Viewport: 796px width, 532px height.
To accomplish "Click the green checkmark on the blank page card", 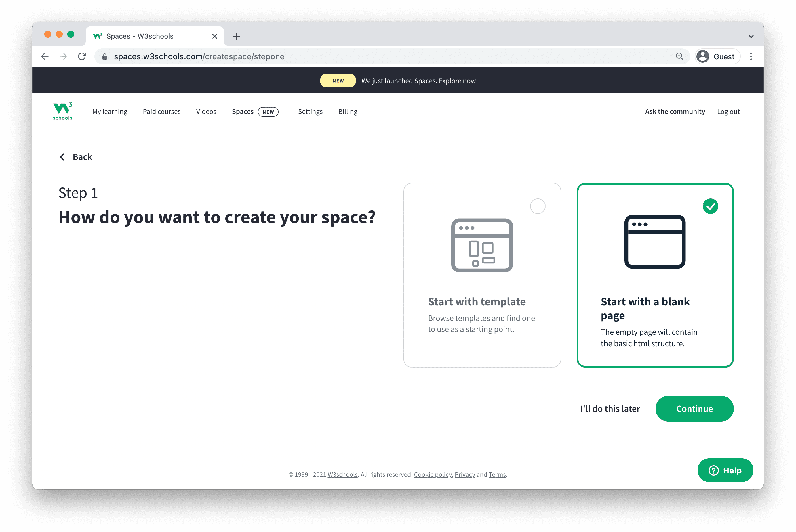I will point(710,206).
